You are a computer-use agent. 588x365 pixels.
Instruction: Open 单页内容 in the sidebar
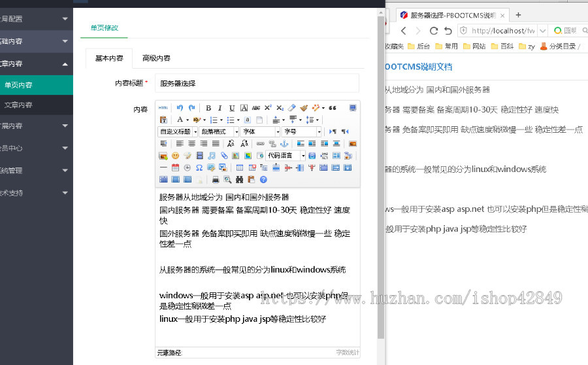click(x=37, y=85)
